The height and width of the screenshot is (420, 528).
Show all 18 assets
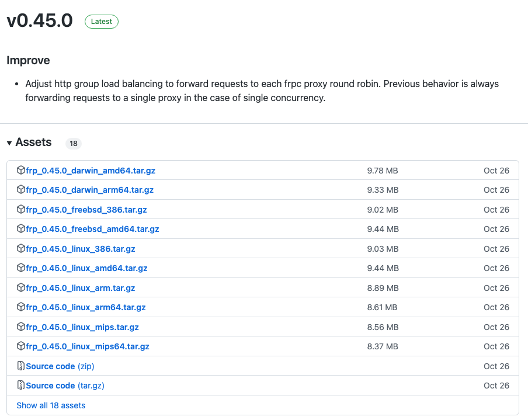[51, 405]
